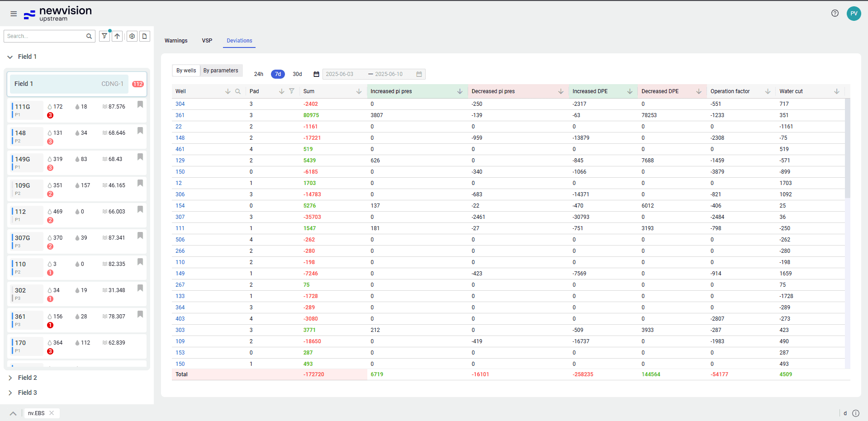Open the sidebar filter funnel

tap(104, 36)
